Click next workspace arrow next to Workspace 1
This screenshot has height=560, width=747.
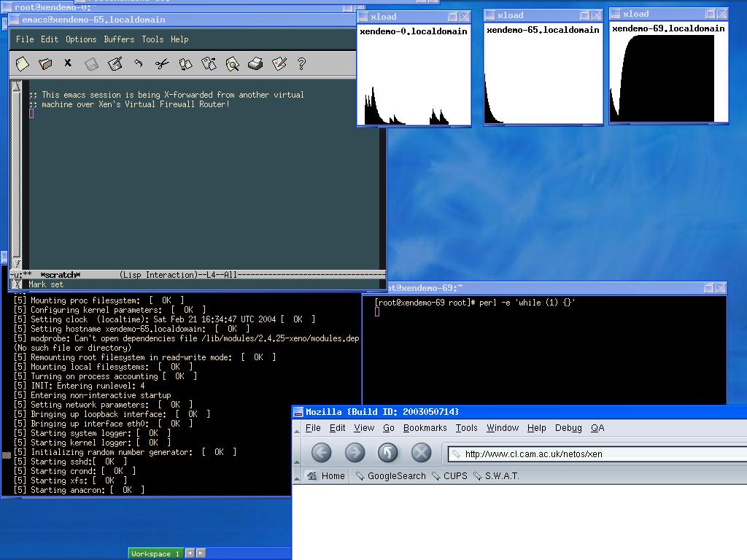pyautogui.click(x=201, y=553)
